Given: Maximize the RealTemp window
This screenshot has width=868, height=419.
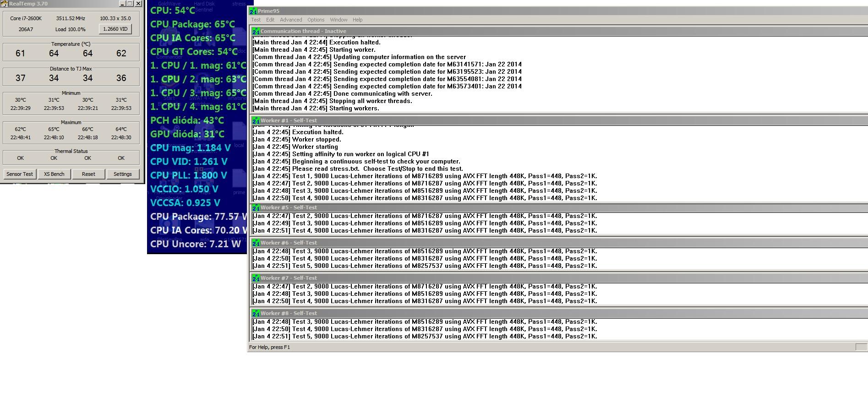Looking at the screenshot, I should [x=130, y=4].
